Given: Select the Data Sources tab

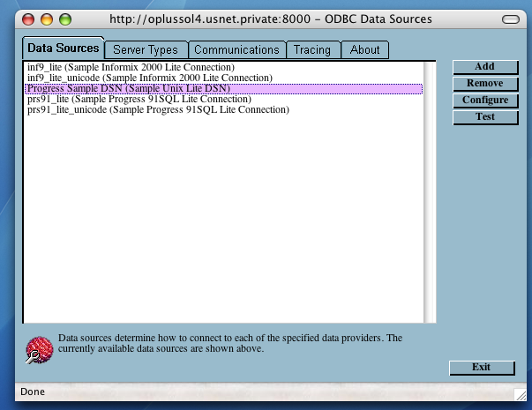Looking at the screenshot, I should (63, 48).
